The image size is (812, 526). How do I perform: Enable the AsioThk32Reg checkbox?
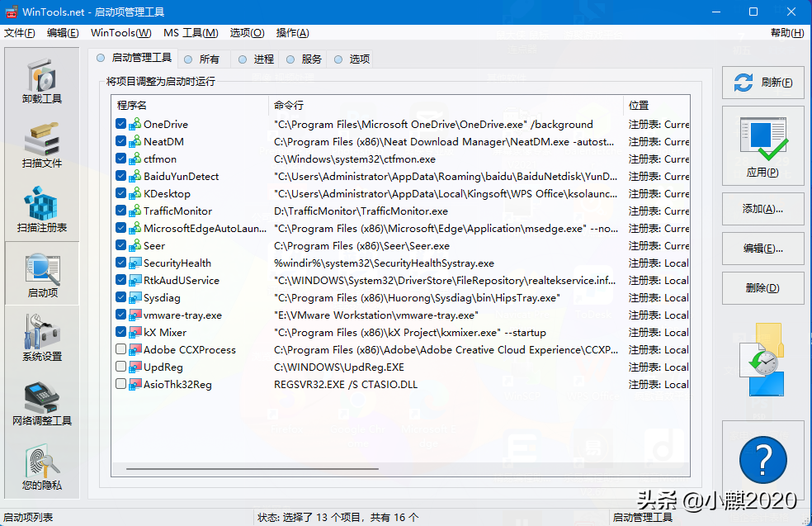tap(120, 384)
